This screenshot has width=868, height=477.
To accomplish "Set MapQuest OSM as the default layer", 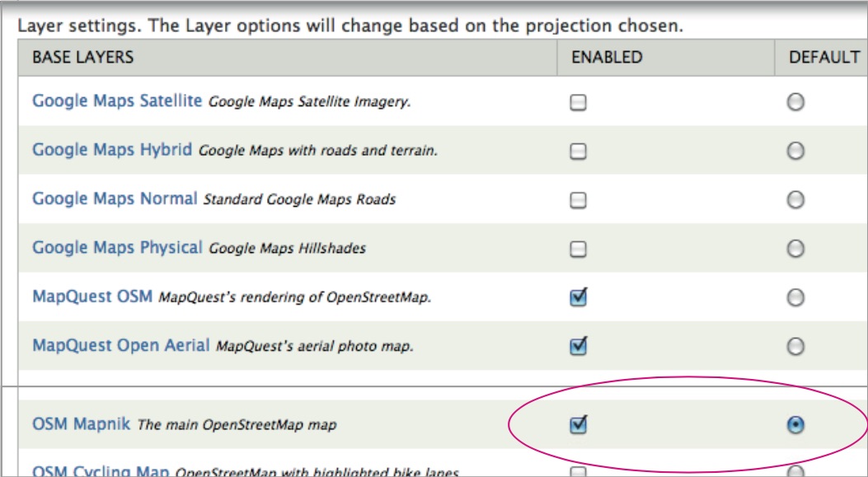I will click(795, 297).
